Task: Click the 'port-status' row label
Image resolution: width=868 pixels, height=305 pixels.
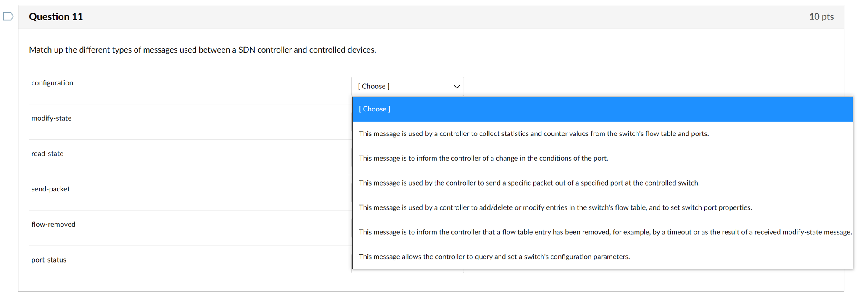Action: [x=49, y=260]
